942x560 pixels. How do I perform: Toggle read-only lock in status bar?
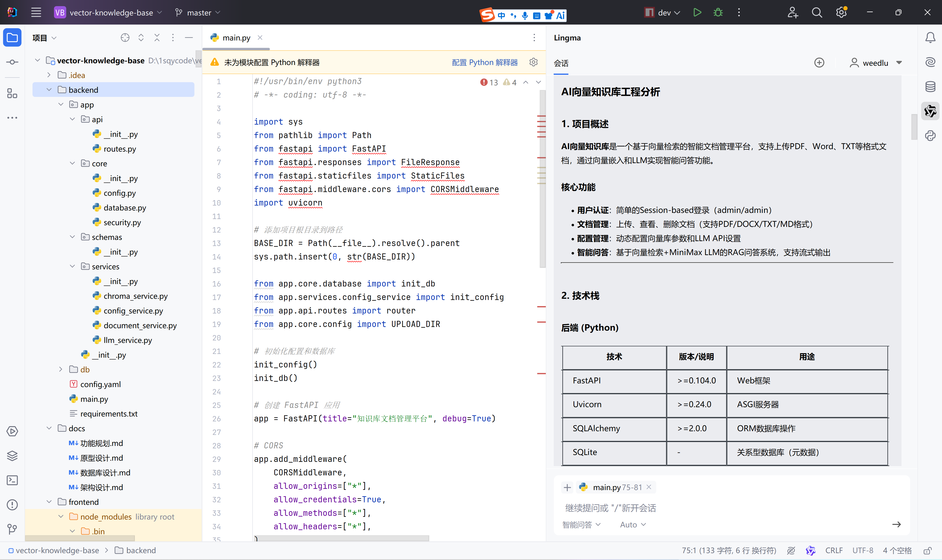click(928, 551)
